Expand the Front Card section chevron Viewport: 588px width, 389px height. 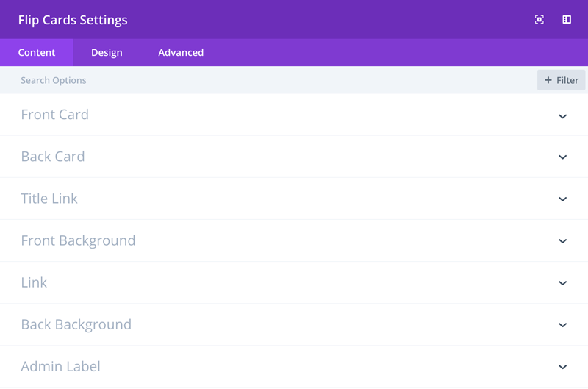(x=562, y=117)
